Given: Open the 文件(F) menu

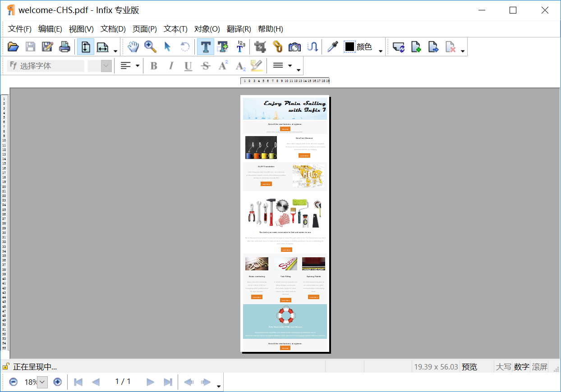Looking at the screenshot, I should click(20, 29).
